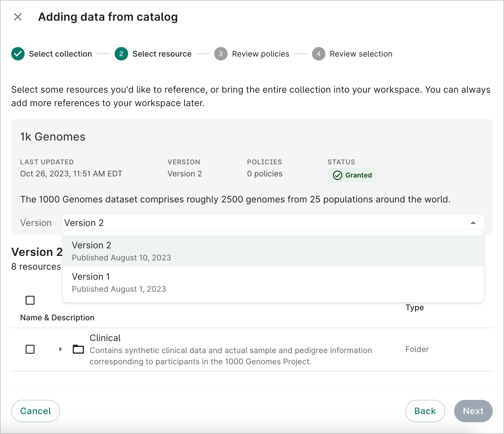Click the 1k Genomes collection title
The height and width of the screenshot is (434, 504).
tap(53, 137)
